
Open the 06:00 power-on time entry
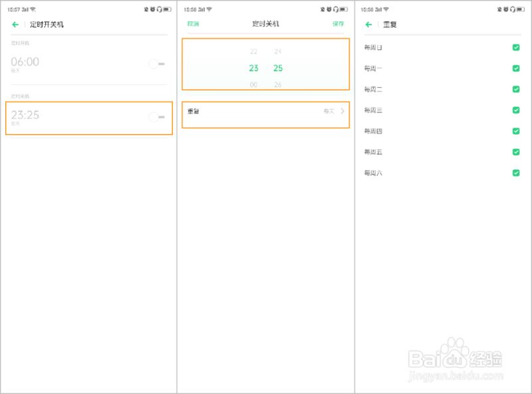point(89,64)
